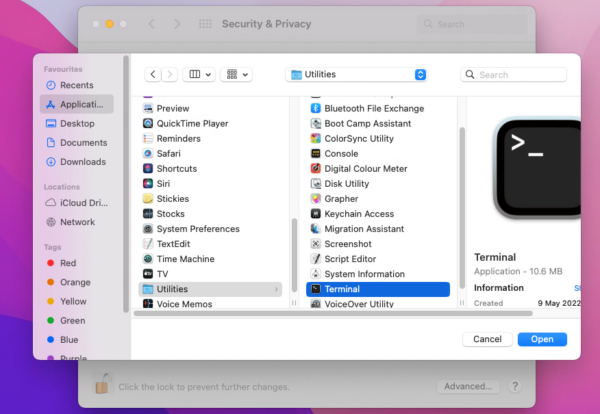This screenshot has height=414, width=600.
Task: Select Documents in the sidebar
Action: pos(77,142)
